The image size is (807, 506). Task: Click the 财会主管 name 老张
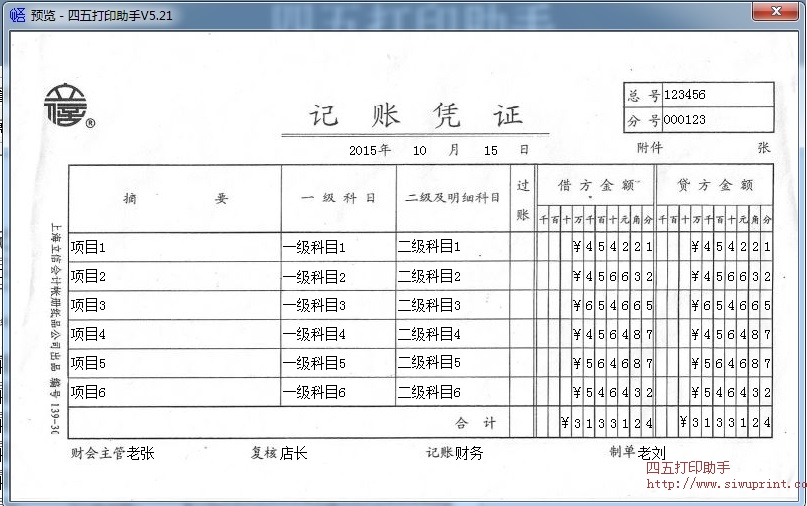pyautogui.click(x=141, y=453)
